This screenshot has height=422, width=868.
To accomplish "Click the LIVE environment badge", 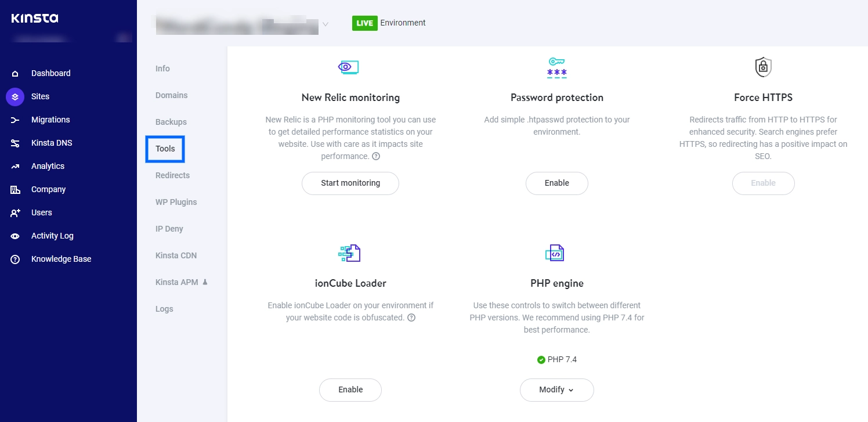I will 365,23.
